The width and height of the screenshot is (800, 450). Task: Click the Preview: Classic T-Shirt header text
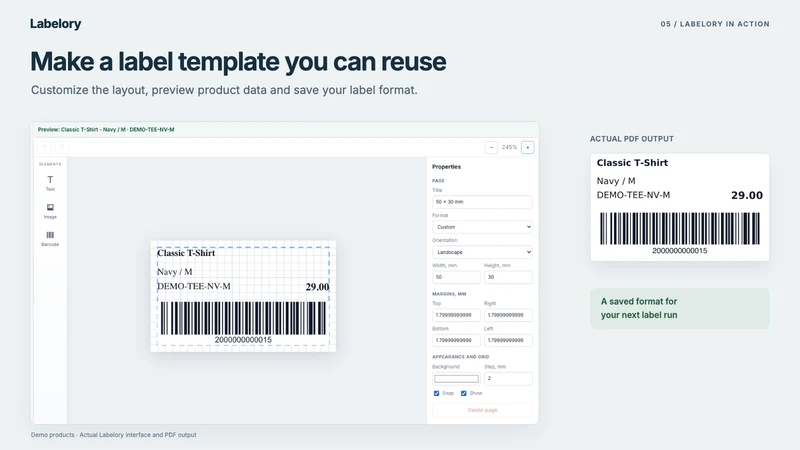pos(106,130)
